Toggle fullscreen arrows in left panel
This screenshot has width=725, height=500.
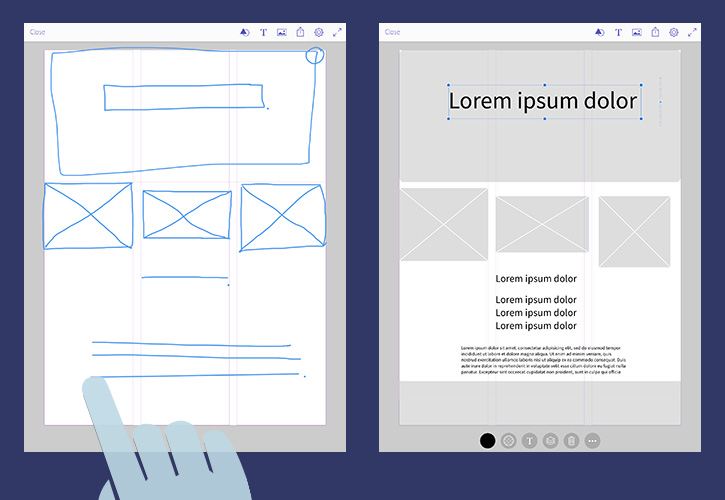pos(338,32)
